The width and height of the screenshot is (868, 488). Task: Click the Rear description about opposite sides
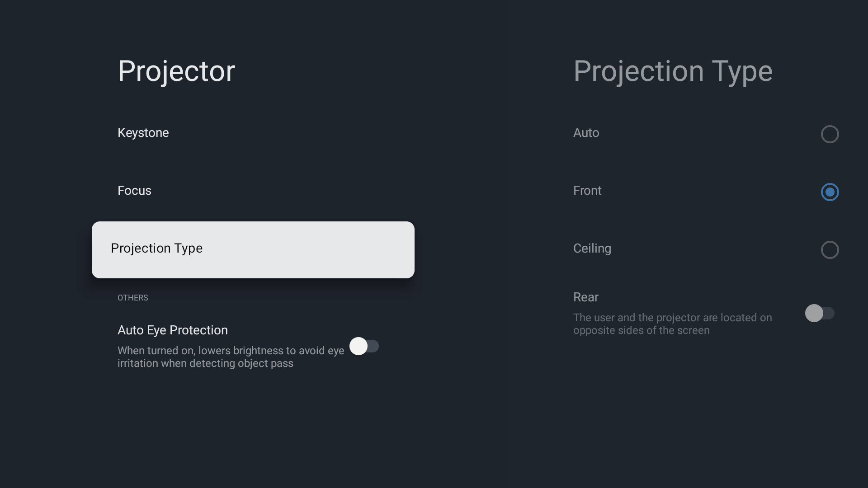(672, 324)
